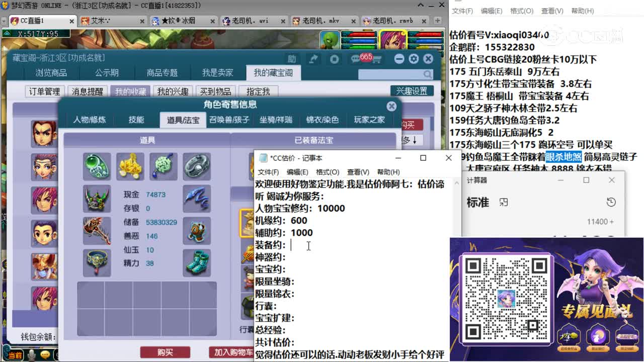The width and height of the screenshot is (644, 362).
Task: Open the history icon in the Calculator
Action: (611, 202)
